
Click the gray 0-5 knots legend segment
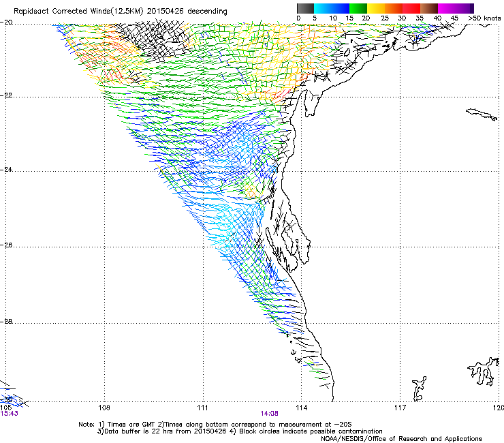[305, 8]
